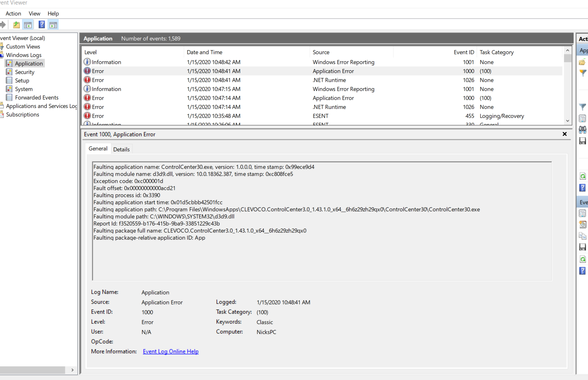588x380 pixels.
Task: Click Attach Task To This Event clock icon
Action: pos(583,225)
